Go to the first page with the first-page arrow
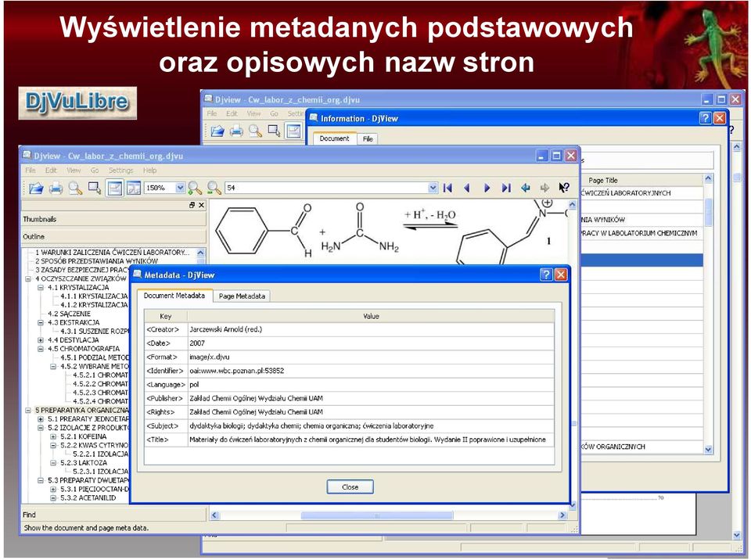The image size is (751, 560). coord(447,188)
